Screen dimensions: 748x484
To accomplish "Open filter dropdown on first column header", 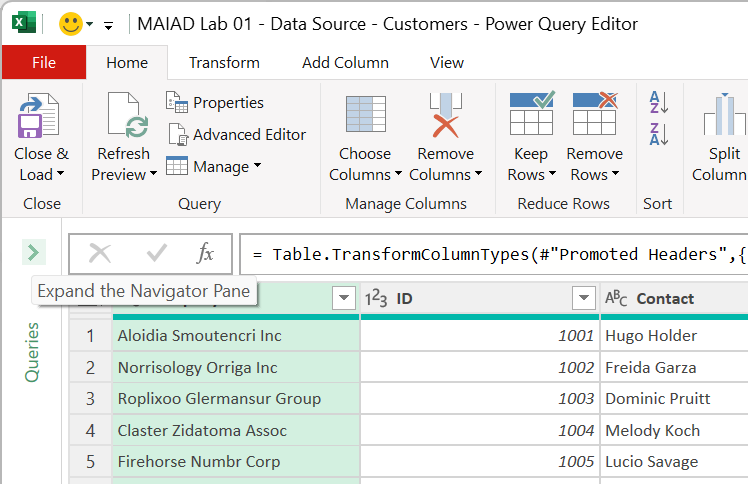I will click(343, 298).
